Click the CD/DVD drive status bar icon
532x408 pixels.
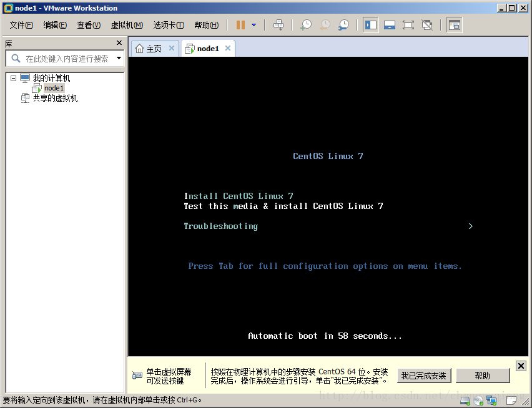[x=478, y=401]
